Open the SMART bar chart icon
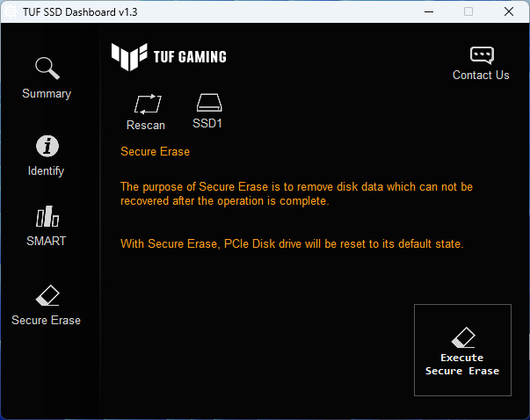 click(47, 216)
